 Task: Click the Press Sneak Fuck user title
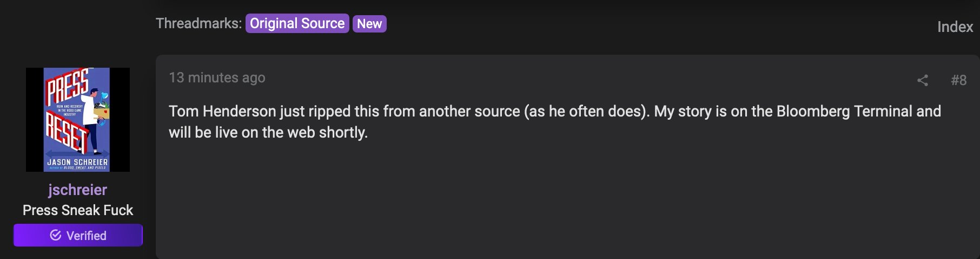(78, 210)
